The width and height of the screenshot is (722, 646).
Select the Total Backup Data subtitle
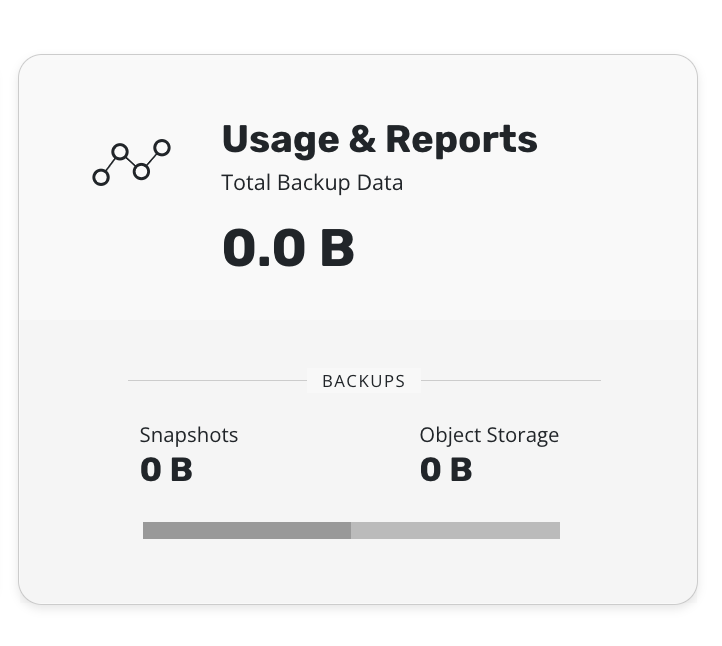pos(312,183)
